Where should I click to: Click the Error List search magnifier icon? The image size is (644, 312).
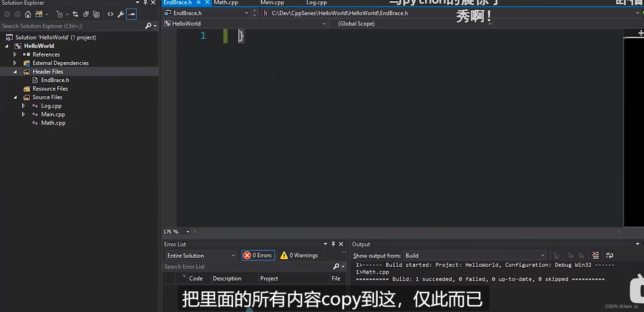(x=336, y=266)
